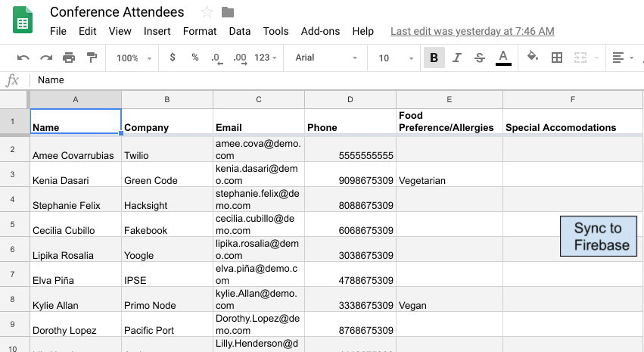This screenshot has height=352, width=644.
Task: Expand the Arial font dropdown
Action: [327, 58]
